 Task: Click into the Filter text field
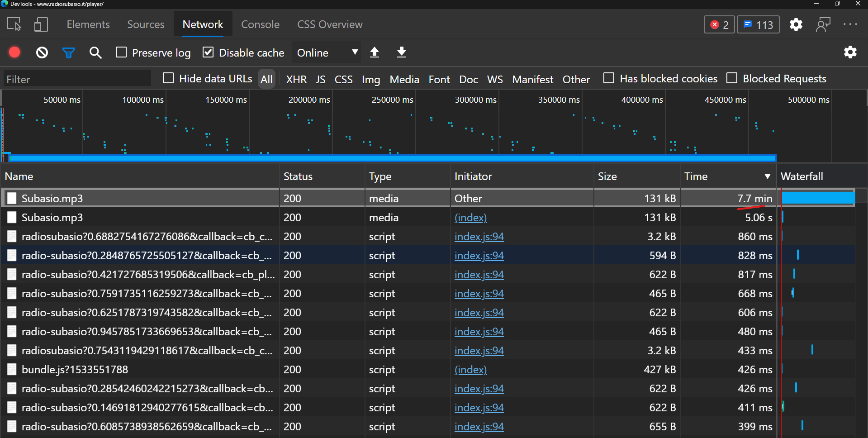click(77, 79)
